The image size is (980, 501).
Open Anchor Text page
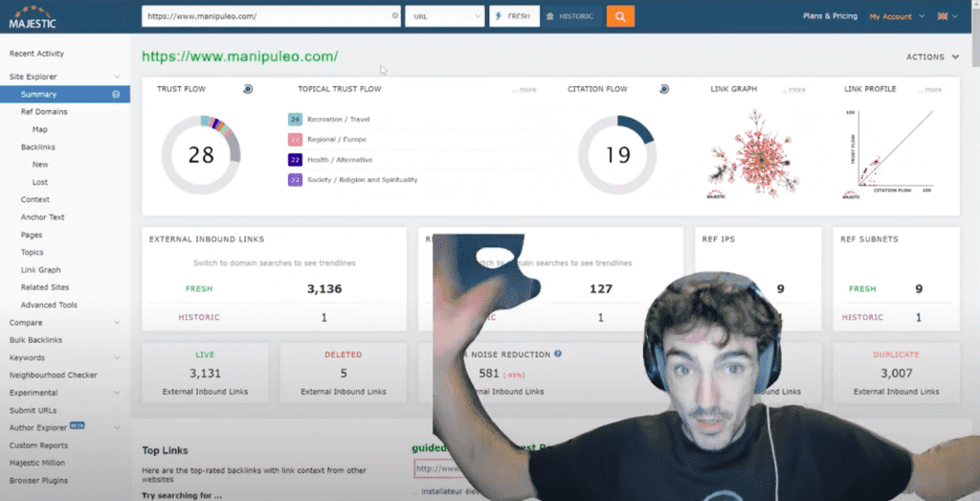click(42, 217)
